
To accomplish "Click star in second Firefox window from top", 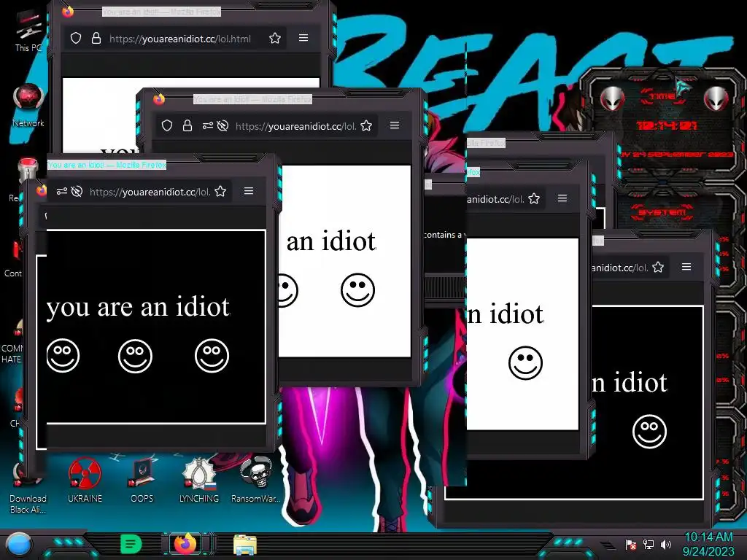I will [x=366, y=125].
